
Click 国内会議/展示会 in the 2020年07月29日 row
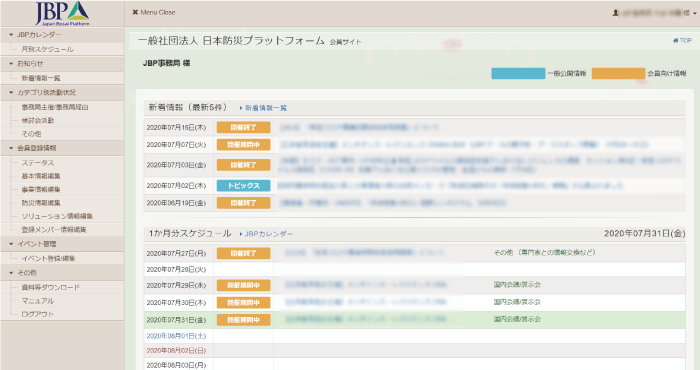click(x=517, y=285)
